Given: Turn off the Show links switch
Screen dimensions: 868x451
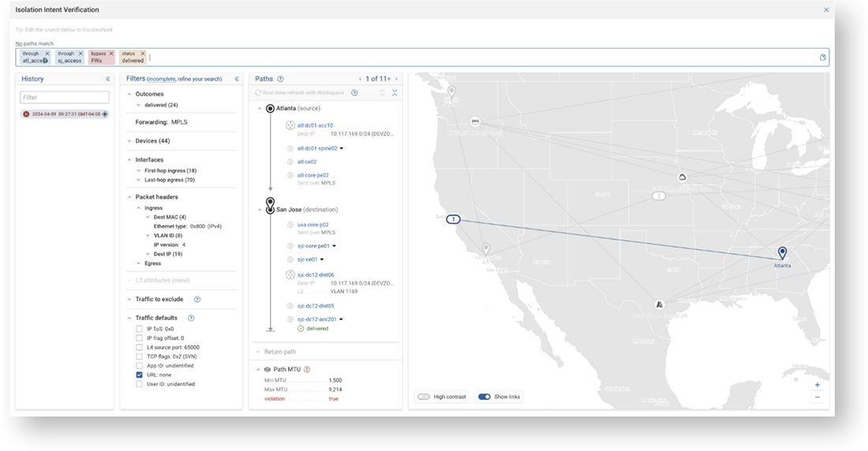Looking at the screenshot, I should click(485, 397).
